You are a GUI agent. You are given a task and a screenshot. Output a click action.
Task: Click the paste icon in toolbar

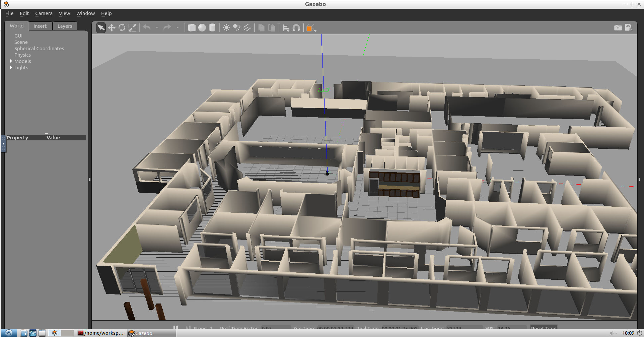(x=272, y=28)
